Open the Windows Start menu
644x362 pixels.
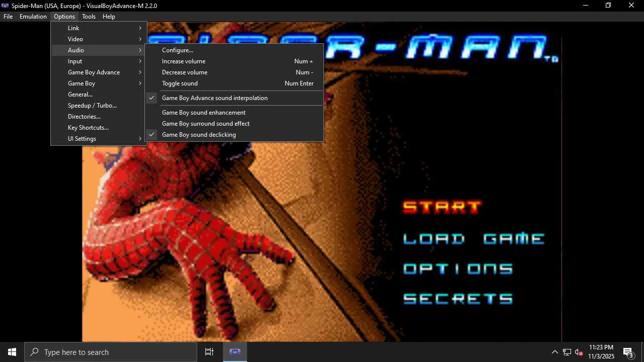pos(12,352)
